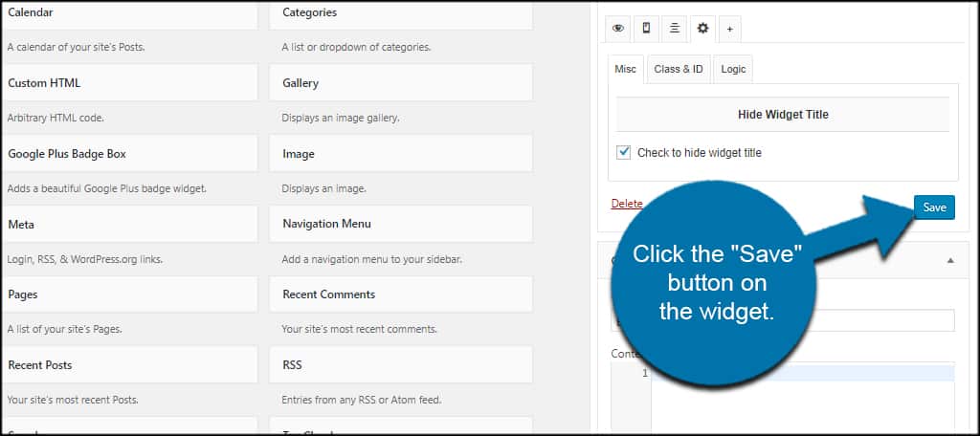980x436 pixels.
Task: Click line 1 in the content code editor
Action: click(803, 374)
